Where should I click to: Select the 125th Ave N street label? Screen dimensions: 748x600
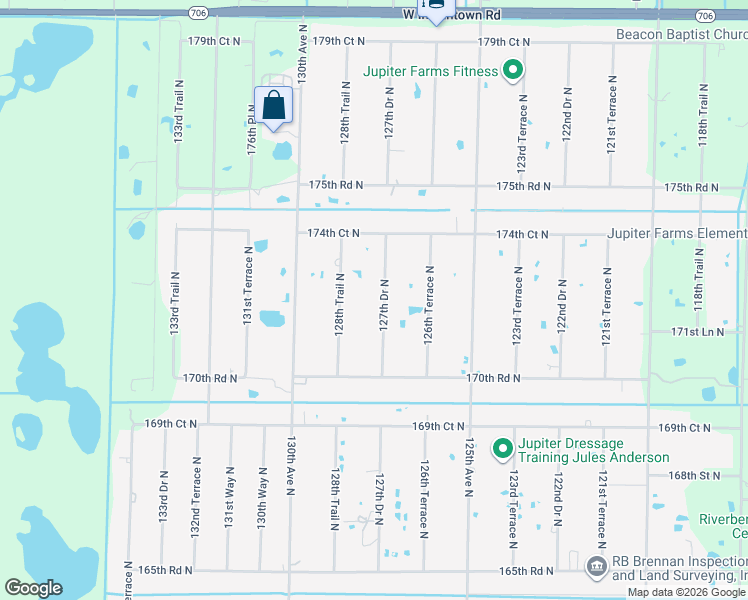click(469, 467)
